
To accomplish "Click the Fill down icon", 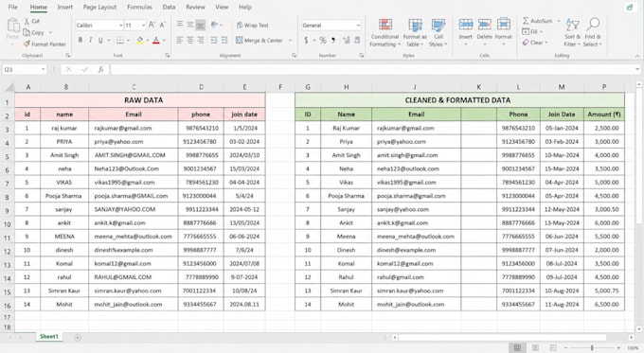I will (526, 31).
